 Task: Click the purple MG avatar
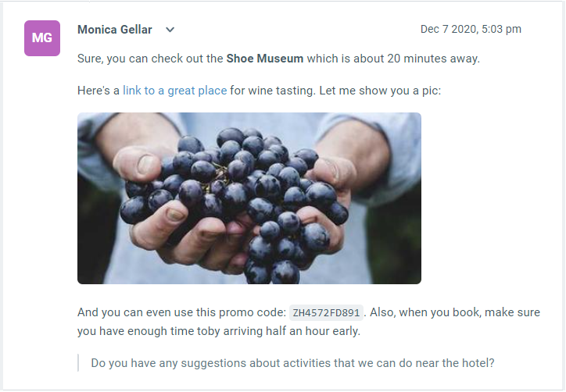click(42, 37)
